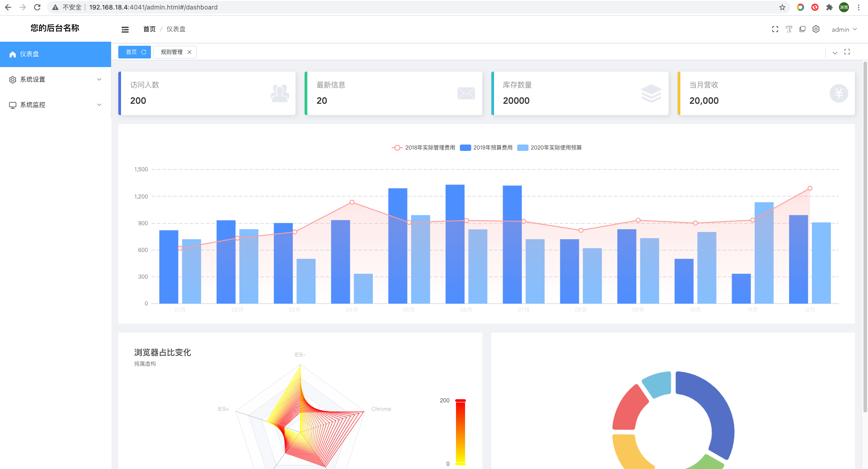Open browser extensions puzzle icon
This screenshot has height=469, width=868.
click(x=829, y=7)
